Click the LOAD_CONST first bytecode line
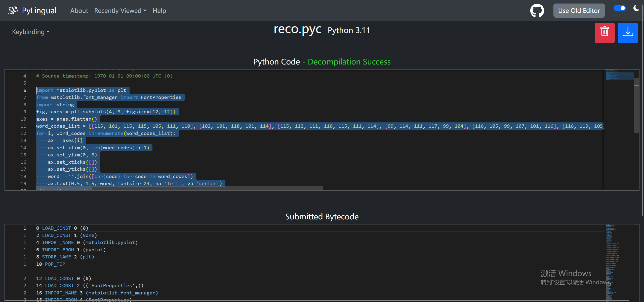The image size is (644, 302). (56, 228)
